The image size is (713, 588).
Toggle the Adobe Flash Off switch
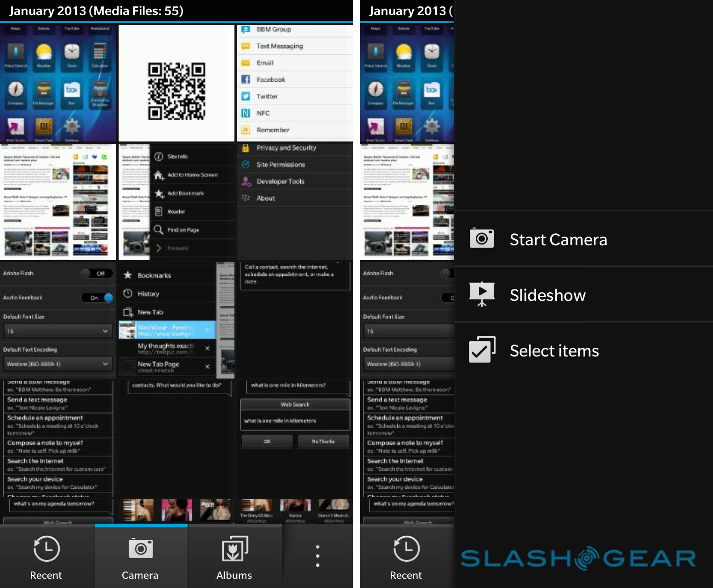coord(97,273)
